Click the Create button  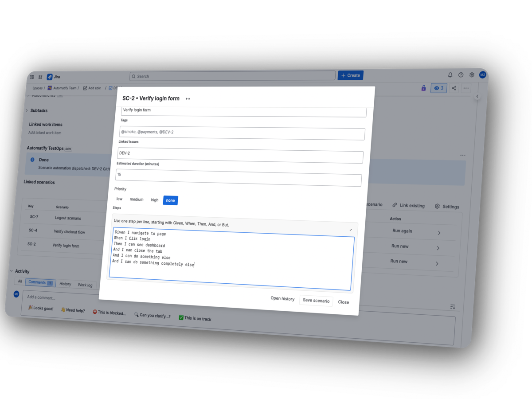click(351, 75)
